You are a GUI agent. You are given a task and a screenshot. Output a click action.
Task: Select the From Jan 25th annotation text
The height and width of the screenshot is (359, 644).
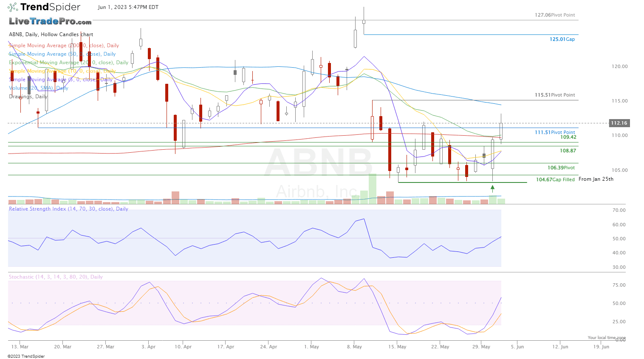596,179
